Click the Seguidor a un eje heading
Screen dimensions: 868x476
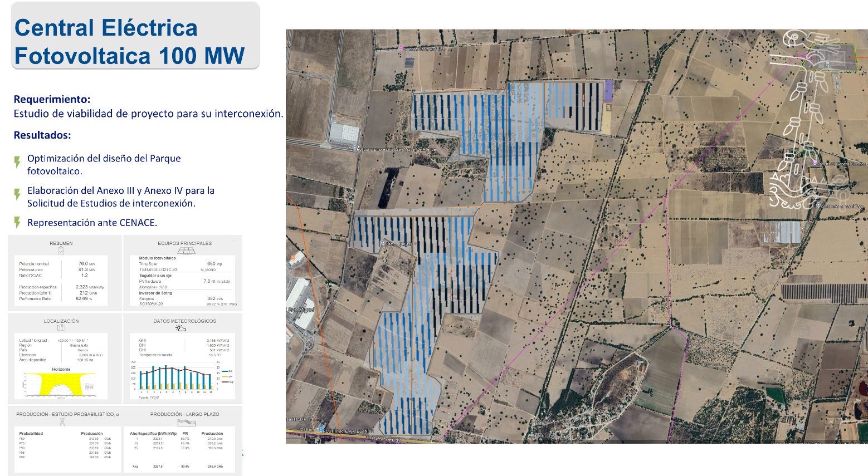click(155, 275)
